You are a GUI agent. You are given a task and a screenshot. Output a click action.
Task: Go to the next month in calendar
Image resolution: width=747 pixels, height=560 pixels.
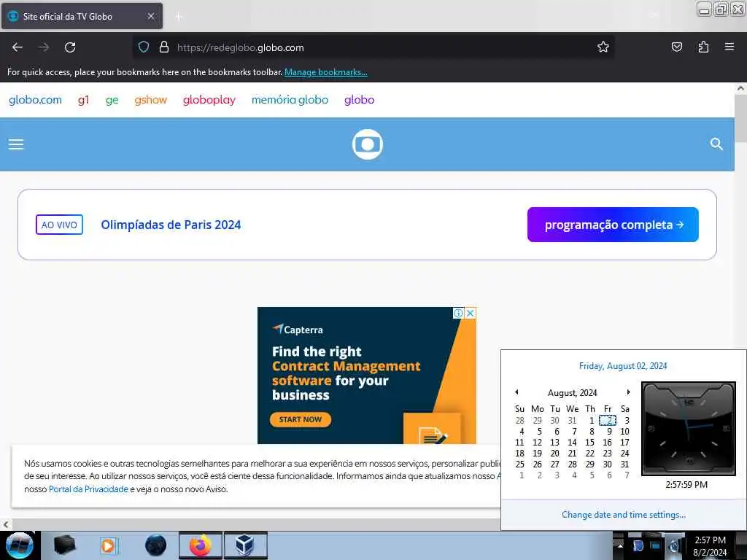(x=628, y=392)
